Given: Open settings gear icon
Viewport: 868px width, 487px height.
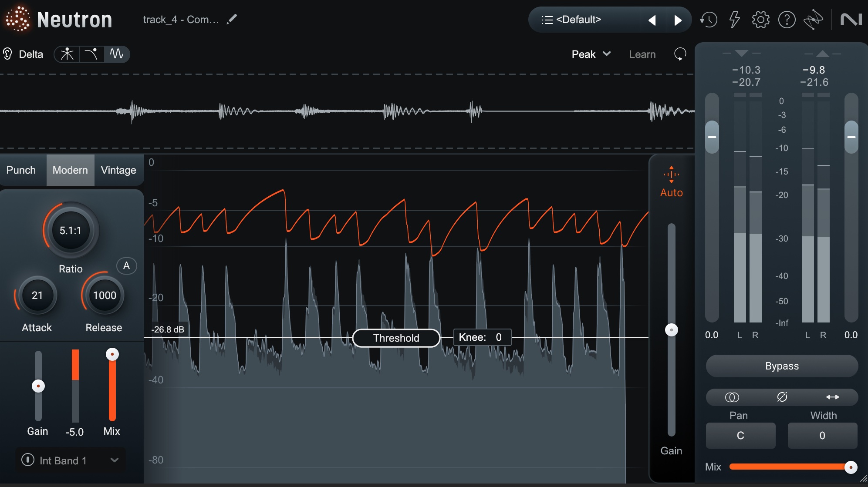Looking at the screenshot, I should point(760,20).
